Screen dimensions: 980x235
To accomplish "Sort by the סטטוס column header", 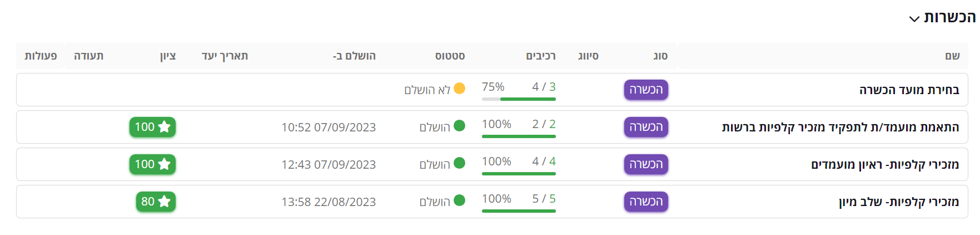I will tap(450, 56).
